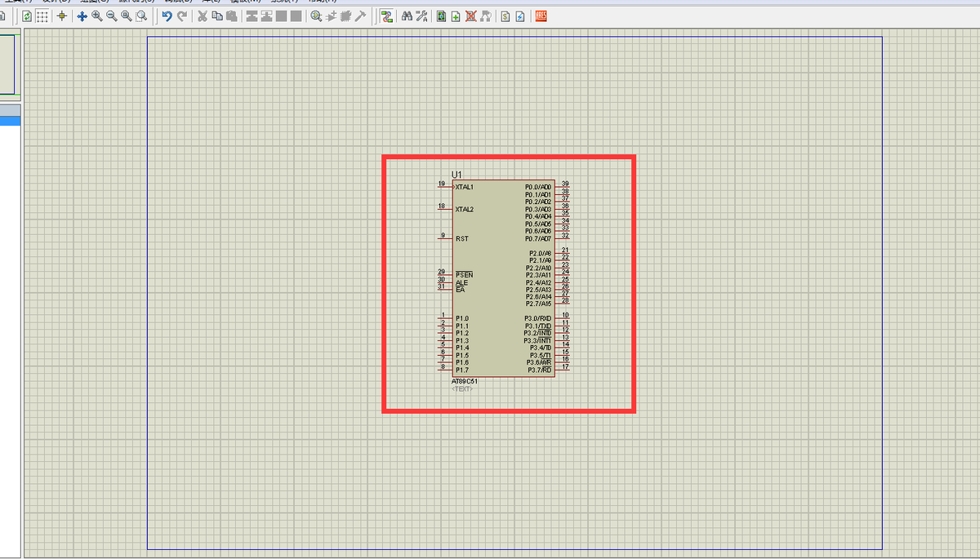Click the Exit to Parent Sheet icon
This screenshot has height=559, width=980.
[x=486, y=16]
